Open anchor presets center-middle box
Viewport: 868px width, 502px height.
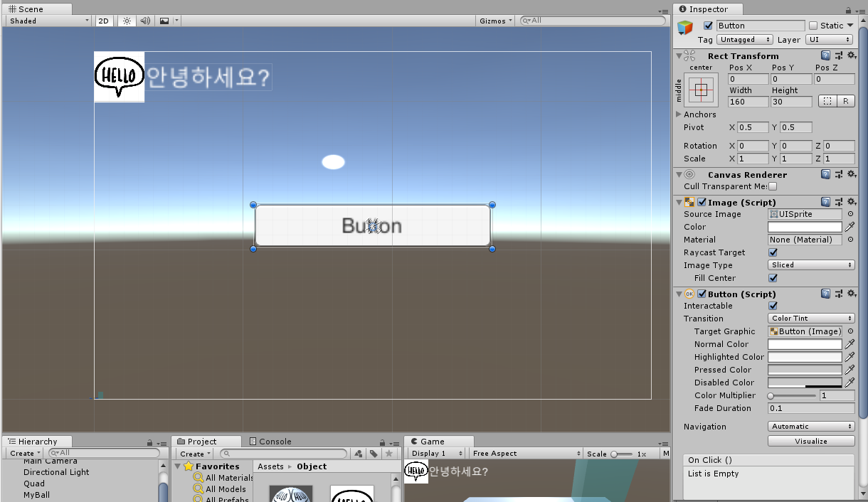tap(701, 90)
